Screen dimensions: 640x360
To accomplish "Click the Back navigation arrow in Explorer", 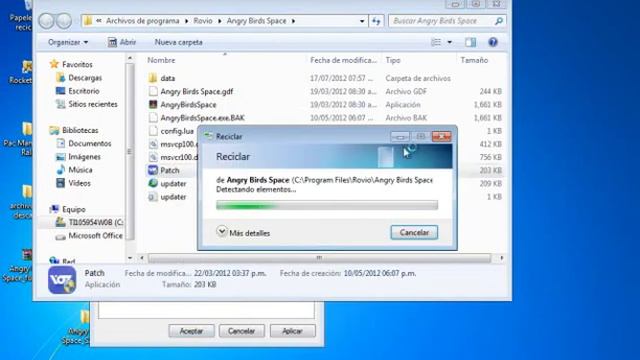I will (x=46, y=21).
